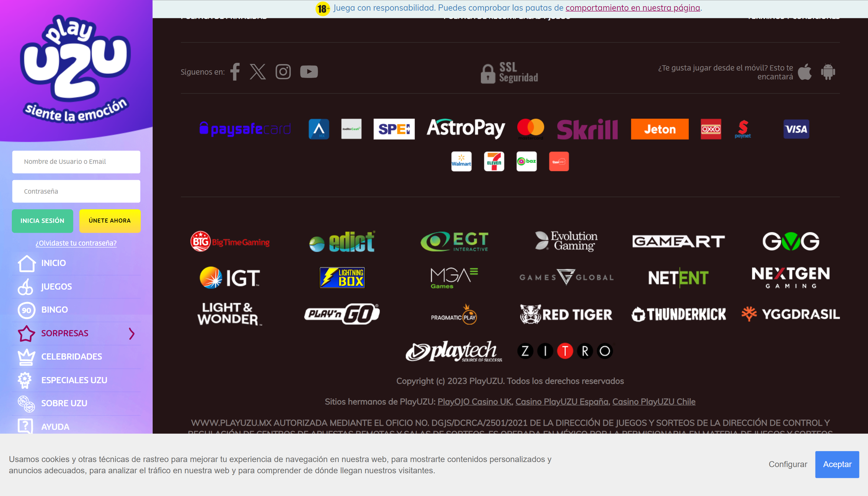Click the ÚNETE AHORA button
Viewport: 868px width, 496px height.
[x=110, y=221]
